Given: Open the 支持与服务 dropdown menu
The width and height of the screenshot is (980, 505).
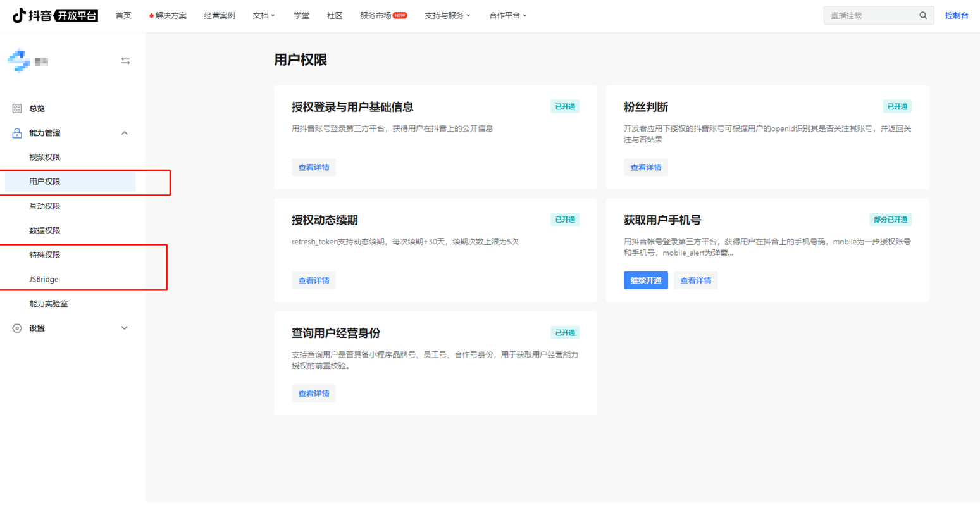Looking at the screenshot, I should 447,16.
